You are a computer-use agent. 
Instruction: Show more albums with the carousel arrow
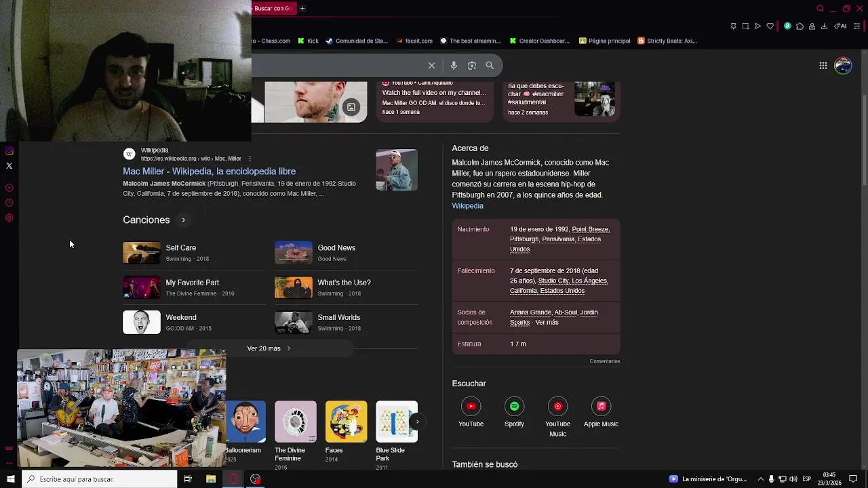coord(417,422)
